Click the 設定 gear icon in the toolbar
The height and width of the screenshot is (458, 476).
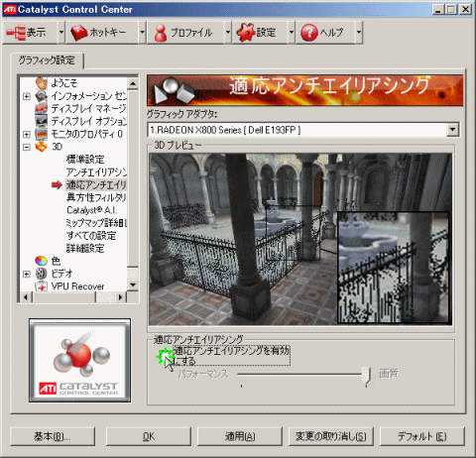point(246,33)
